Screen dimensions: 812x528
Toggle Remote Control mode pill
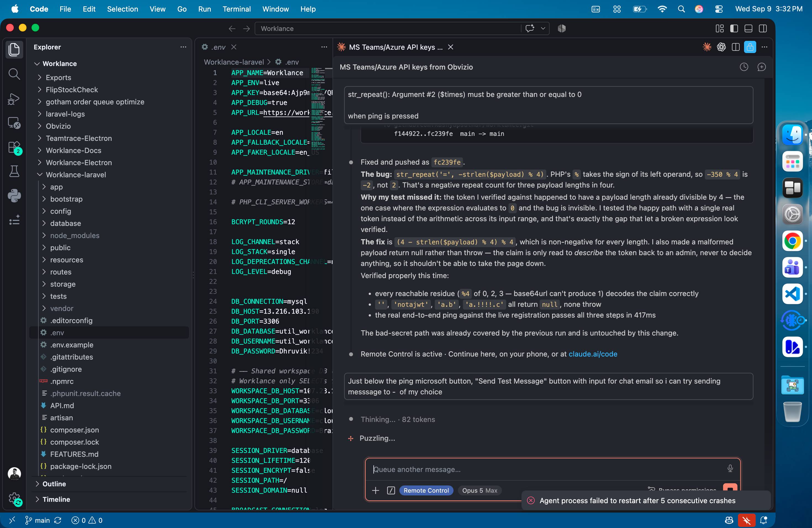[426, 490]
